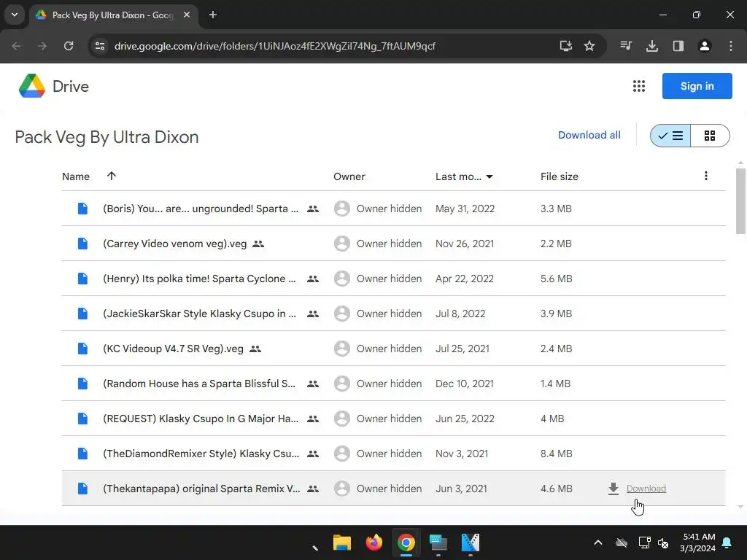This screenshot has width=747, height=560.
Task: Click Download all link
Action: (x=589, y=135)
